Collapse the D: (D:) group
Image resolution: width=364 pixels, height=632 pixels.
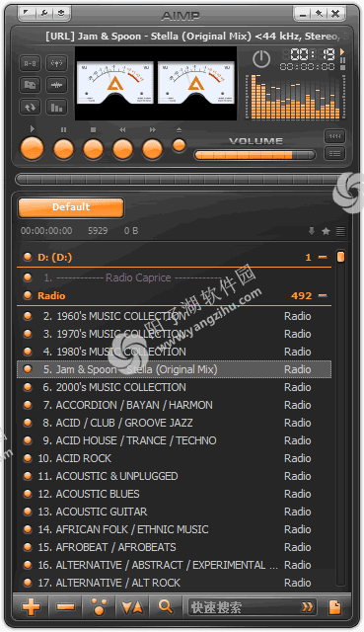tap(323, 257)
